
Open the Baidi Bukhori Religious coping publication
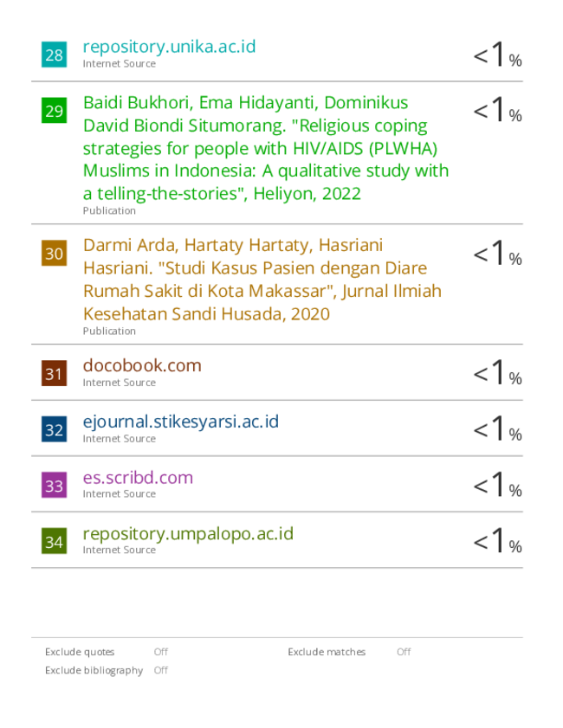point(266,148)
